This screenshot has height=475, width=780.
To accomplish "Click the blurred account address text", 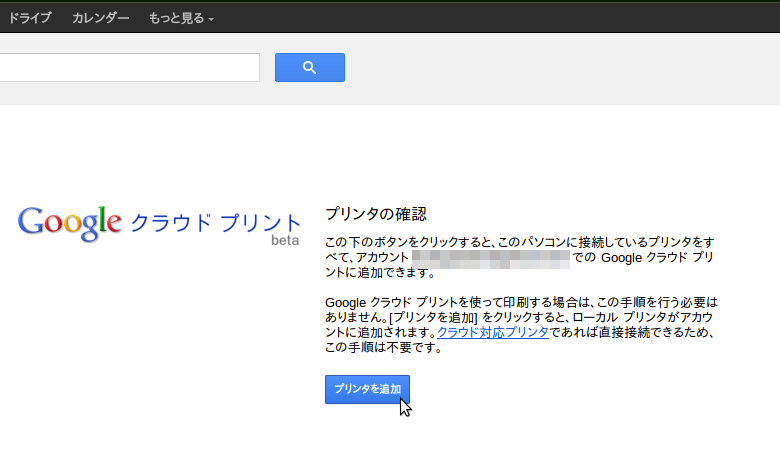I will (490, 258).
